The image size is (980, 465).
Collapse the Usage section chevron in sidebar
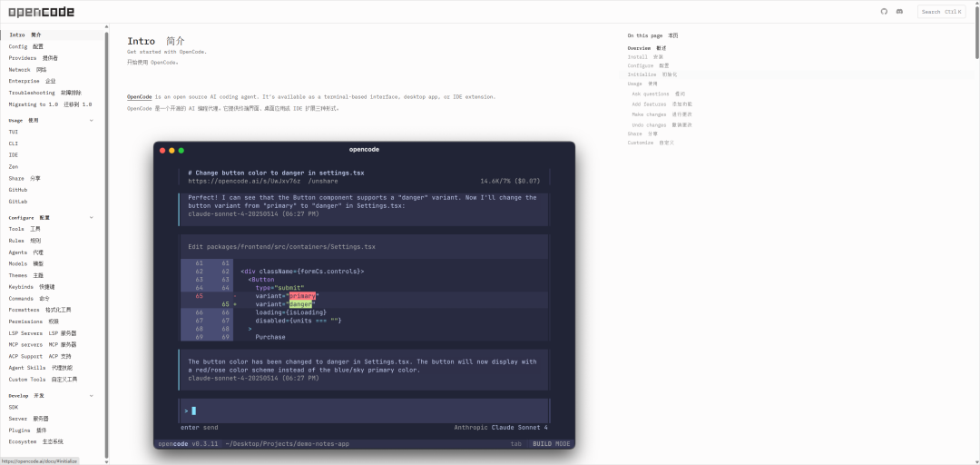click(91, 120)
